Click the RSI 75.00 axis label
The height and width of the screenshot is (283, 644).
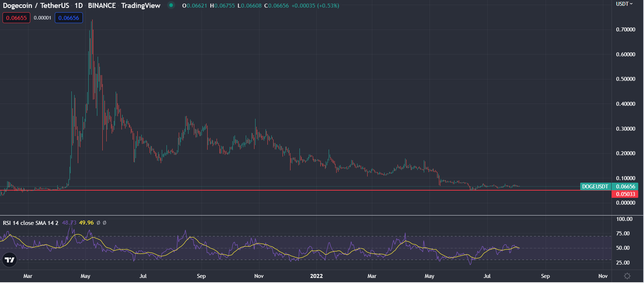click(x=623, y=234)
